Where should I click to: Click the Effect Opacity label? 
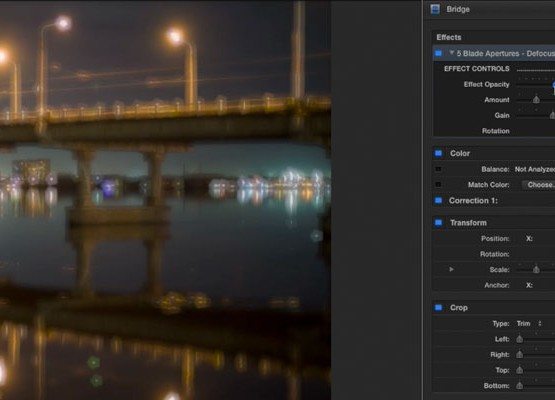(486, 84)
